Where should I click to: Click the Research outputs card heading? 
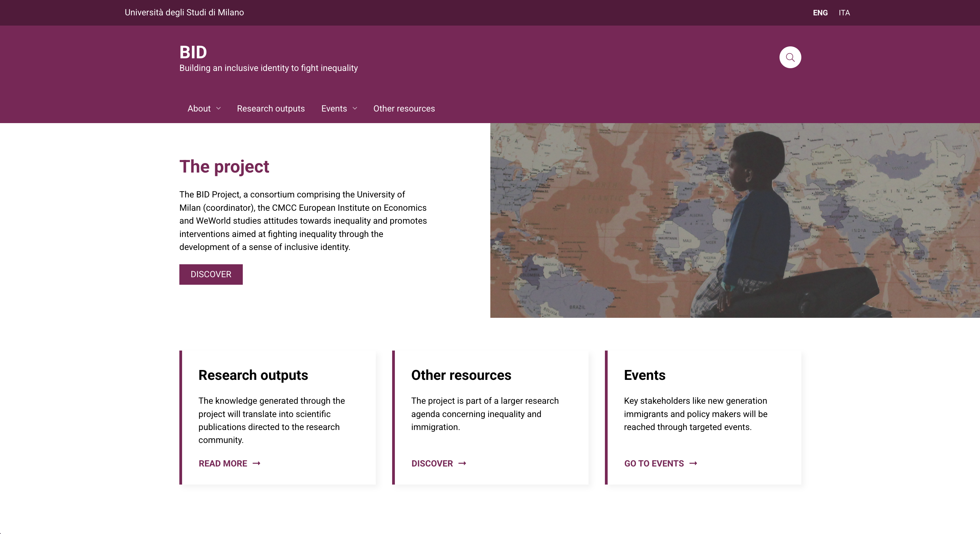(x=253, y=375)
